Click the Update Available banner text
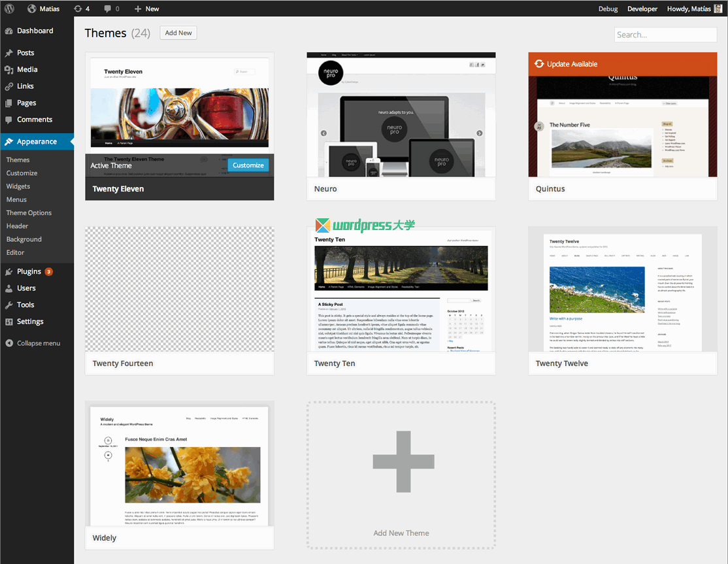728x564 pixels. (x=572, y=64)
